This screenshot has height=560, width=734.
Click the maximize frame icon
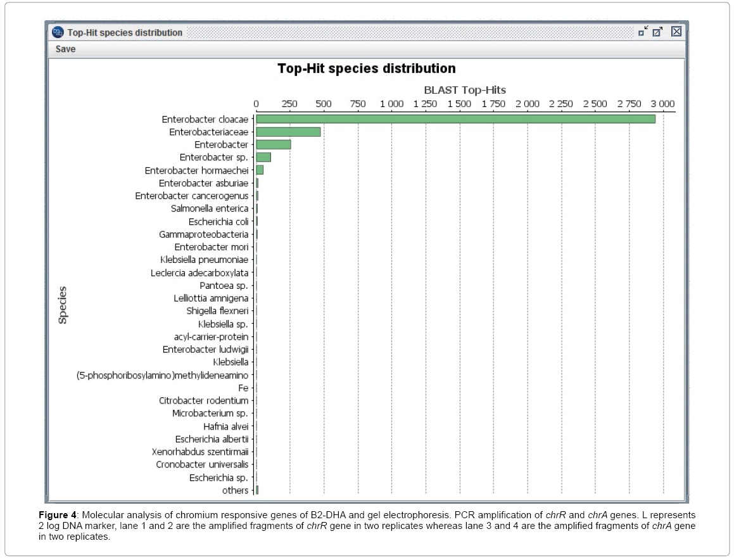coord(658,32)
